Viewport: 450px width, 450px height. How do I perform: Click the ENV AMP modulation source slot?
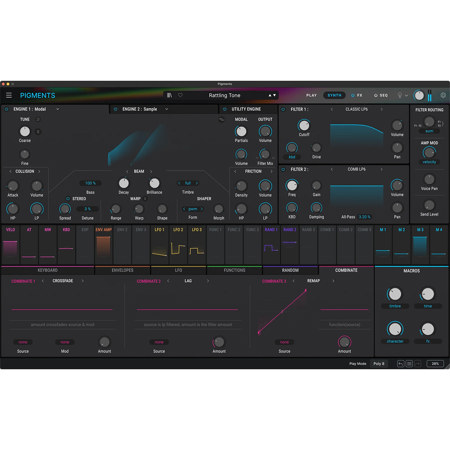click(104, 245)
